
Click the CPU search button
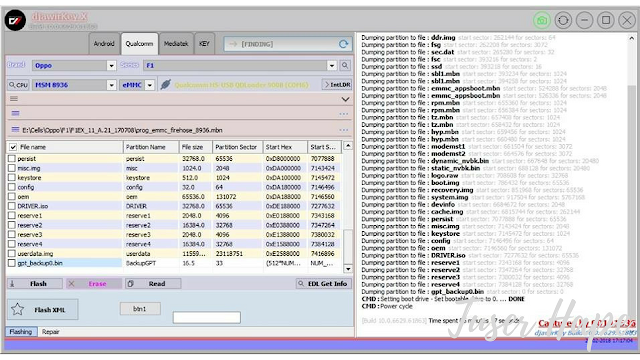point(18,85)
